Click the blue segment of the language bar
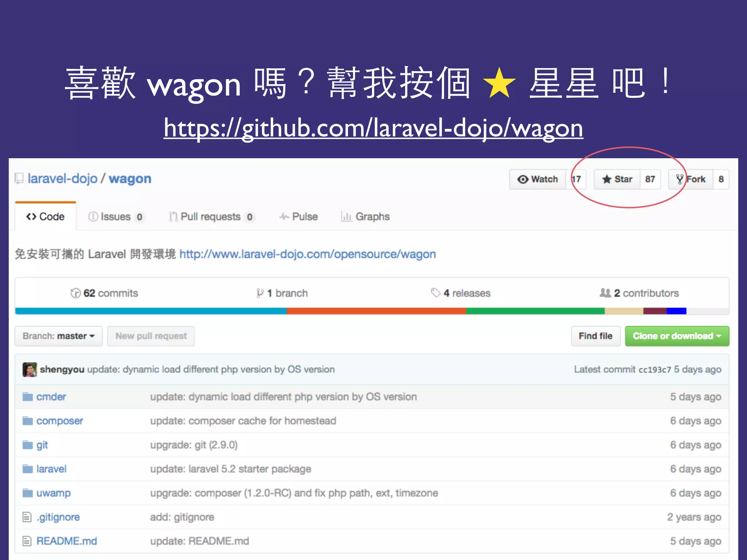 [151, 311]
